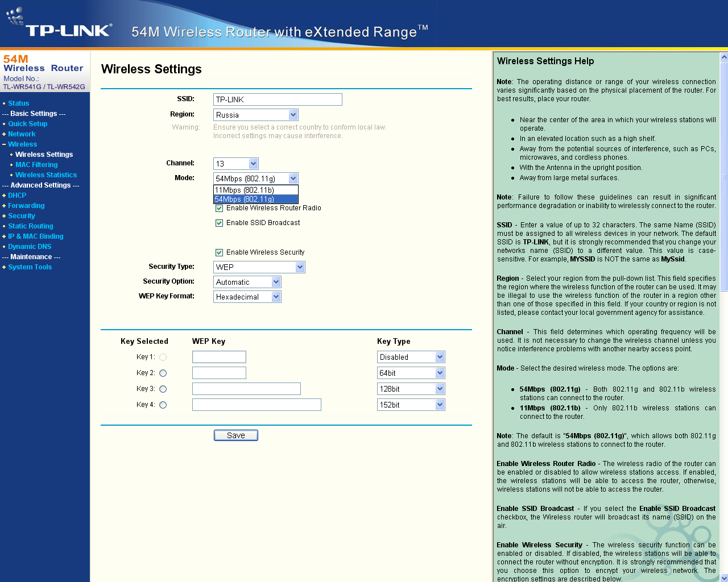728x582 pixels.
Task: Select the Key 3 radio button
Action: [x=163, y=389]
